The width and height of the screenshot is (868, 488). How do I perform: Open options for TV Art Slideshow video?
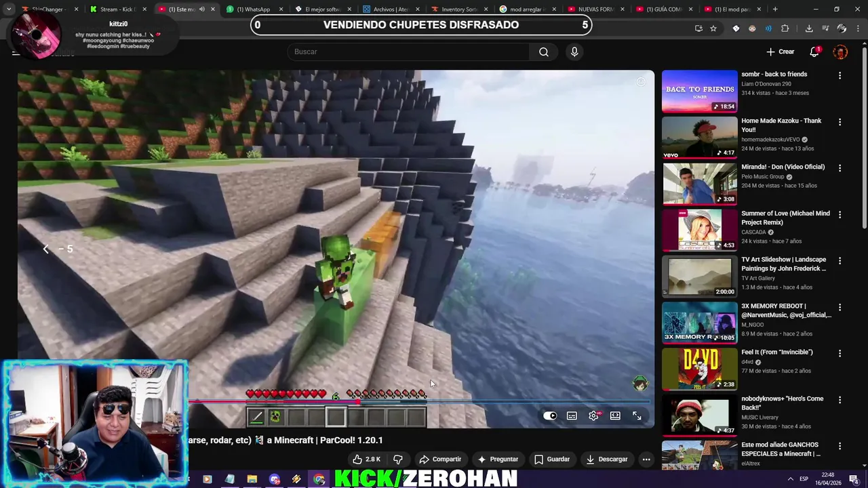tap(840, 261)
